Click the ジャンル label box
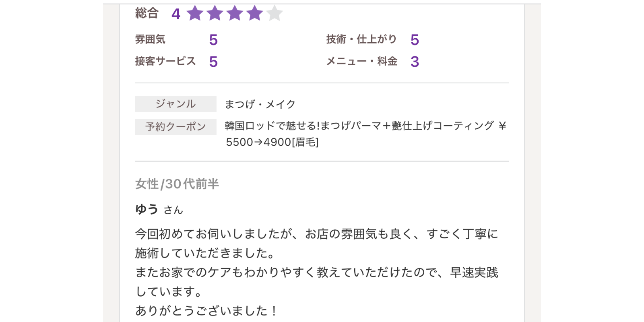The height and width of the screenshot is (322, 644). (x=175, y=104)
